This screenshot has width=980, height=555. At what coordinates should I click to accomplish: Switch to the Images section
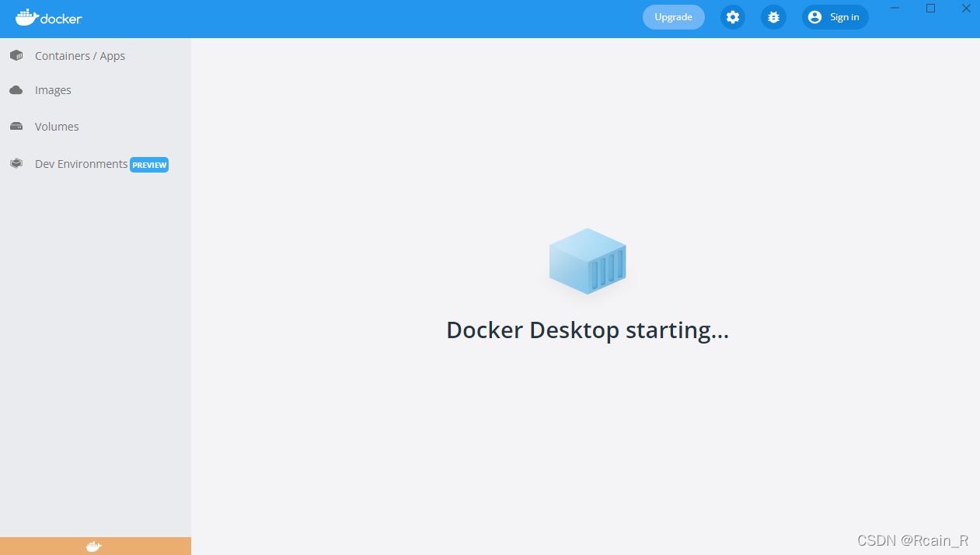pyautogui.click(x=53, y=89)
